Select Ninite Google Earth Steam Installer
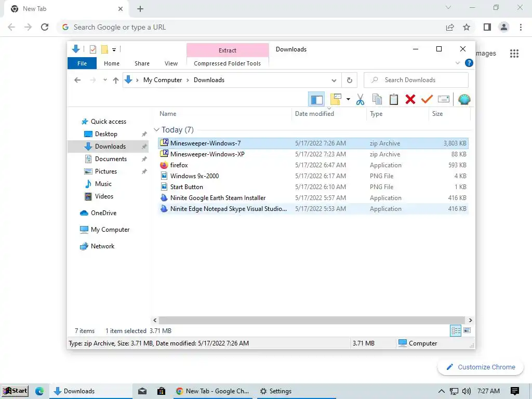This screenshot has width=532, height=399. [x=313, y=197]
